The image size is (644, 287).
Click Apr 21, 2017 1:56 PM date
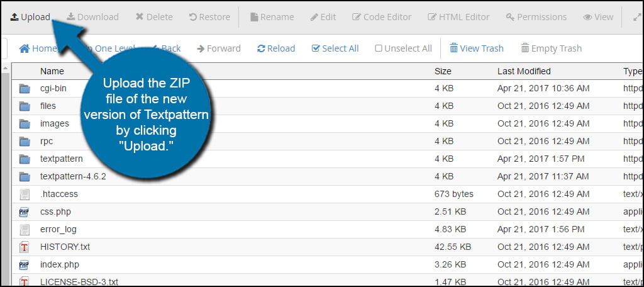(x=541, y=230)
